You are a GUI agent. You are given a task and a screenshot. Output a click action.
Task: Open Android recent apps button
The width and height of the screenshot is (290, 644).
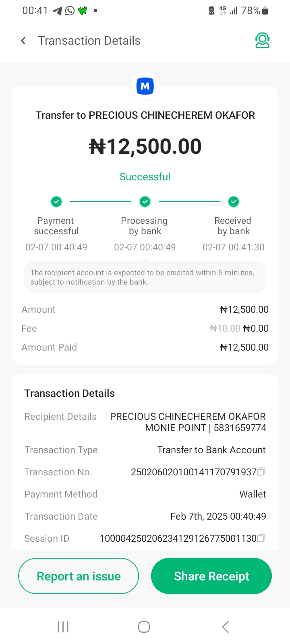click(x=63, y=627)
